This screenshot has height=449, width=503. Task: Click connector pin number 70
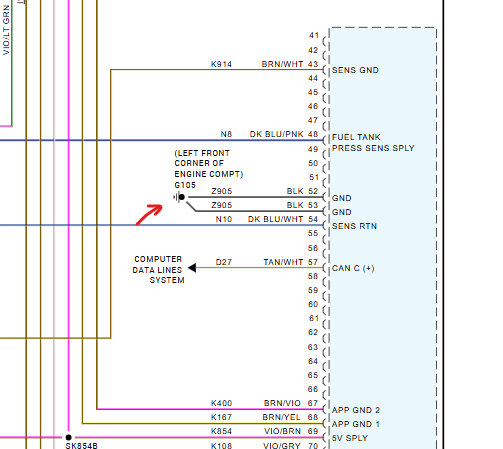click(x=313, y=445)
